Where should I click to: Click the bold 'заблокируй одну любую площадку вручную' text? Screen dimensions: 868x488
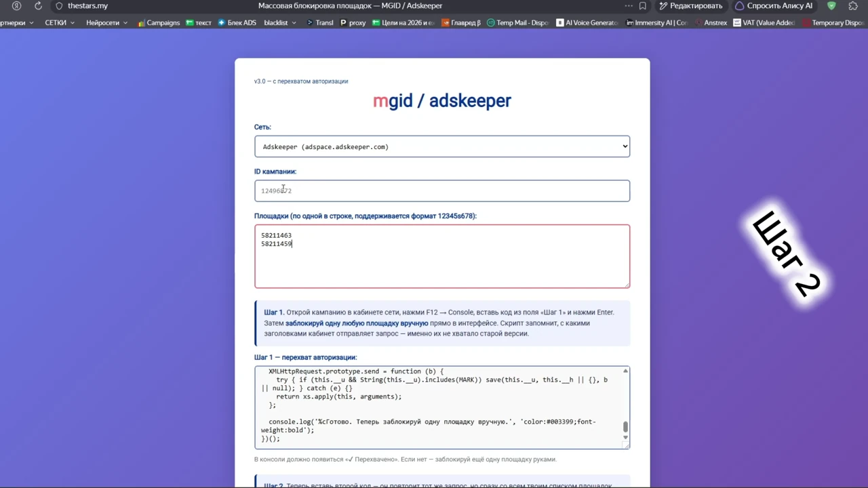(x=357, y=323)
